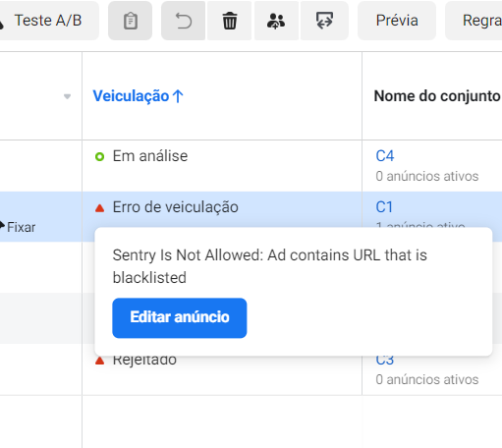Open the Regras toolbar button
502x448 pixels.
[474, 21]
